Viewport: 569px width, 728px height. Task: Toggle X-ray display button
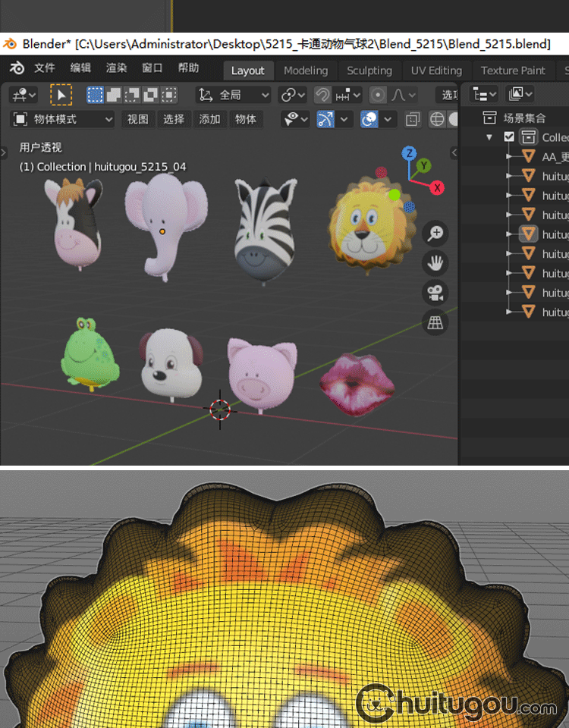tap(413, 119)
